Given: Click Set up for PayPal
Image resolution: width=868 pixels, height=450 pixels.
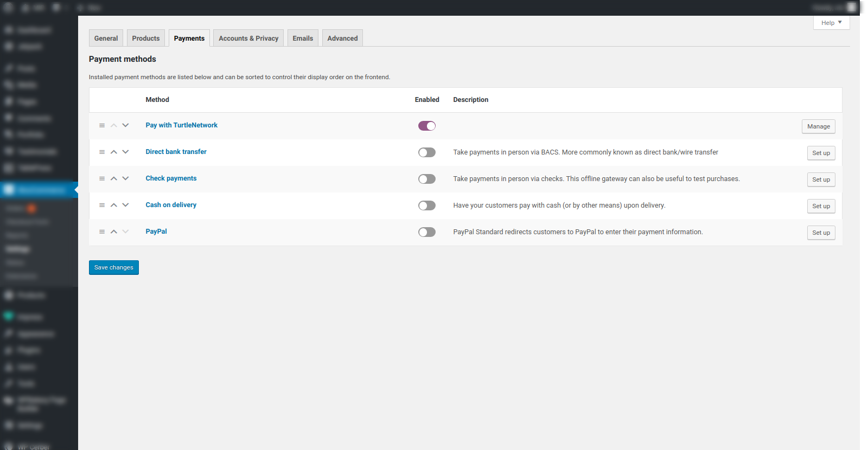Looking at the screenshot, I should [x=821, y=233].
